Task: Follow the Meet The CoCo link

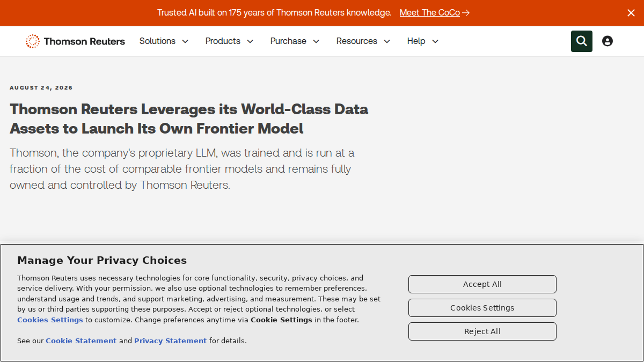Action: pyautogui.click(x=430, y=13)
